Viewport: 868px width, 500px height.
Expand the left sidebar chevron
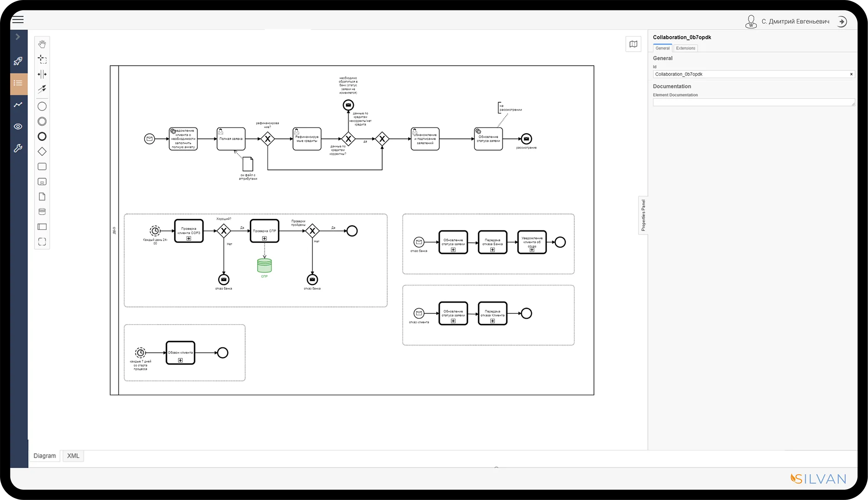(18, 37)
